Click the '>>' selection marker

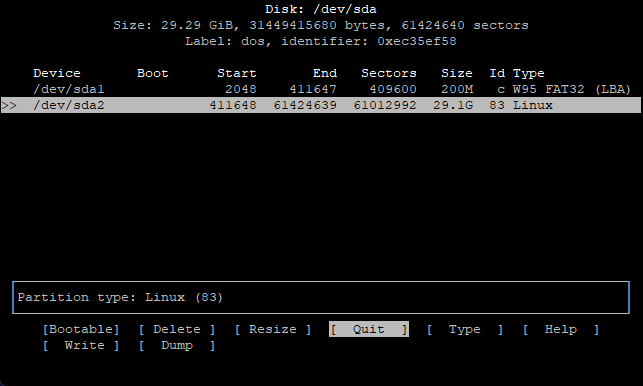9,105
